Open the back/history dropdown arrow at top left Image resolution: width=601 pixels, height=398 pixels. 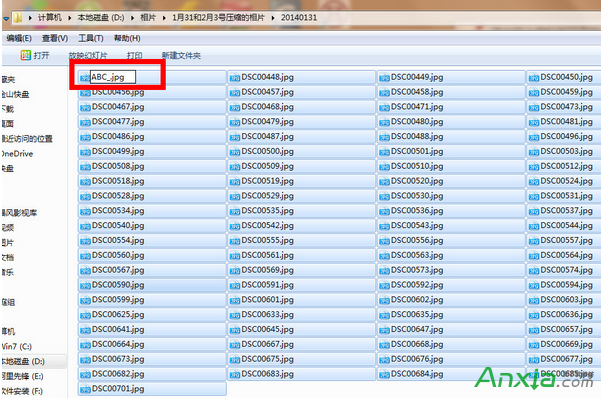[x=6, y=18]
